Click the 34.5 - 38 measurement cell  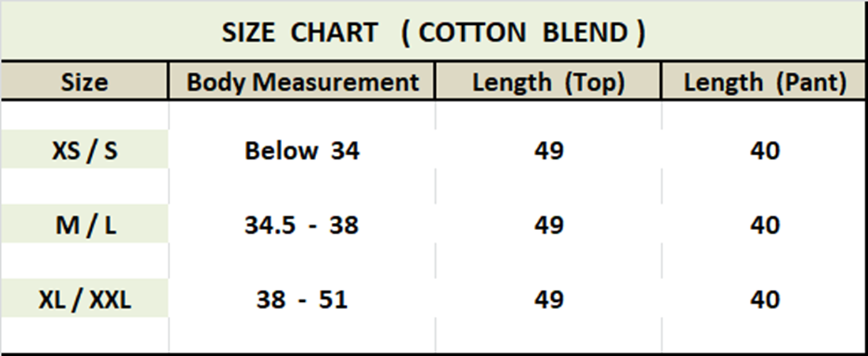tap(302, 224)
